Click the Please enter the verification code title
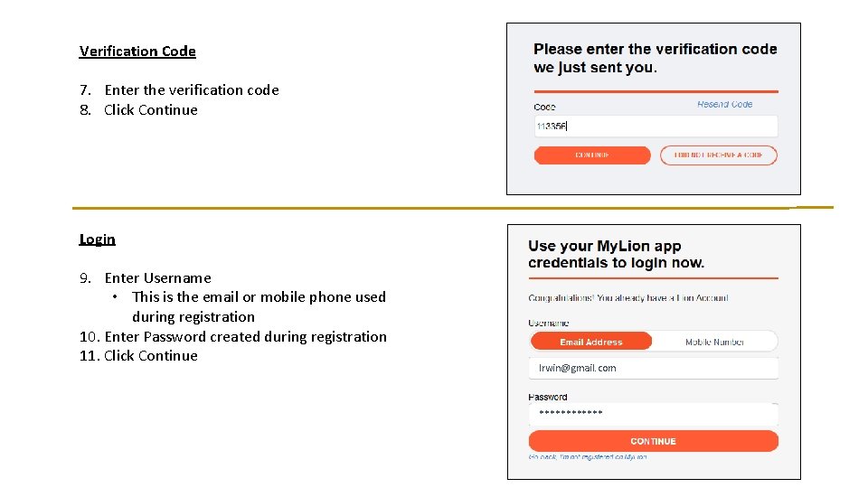Screen dimensions: 868x488 pos(655,58)
